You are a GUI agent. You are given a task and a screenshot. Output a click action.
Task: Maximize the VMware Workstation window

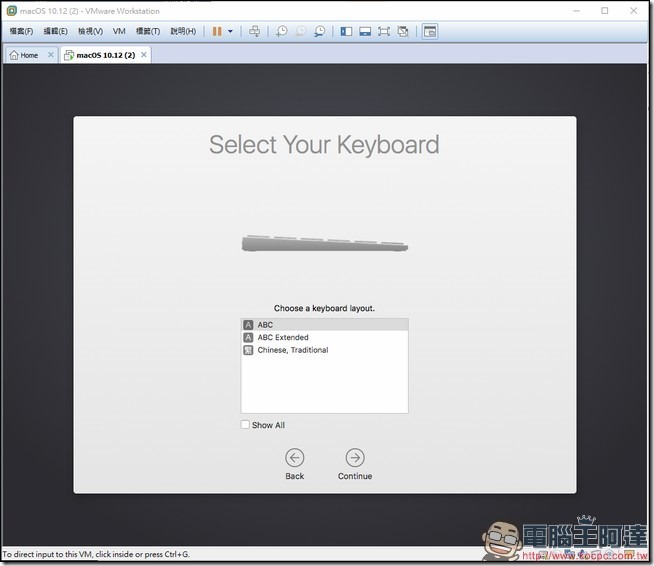(605, 11)
